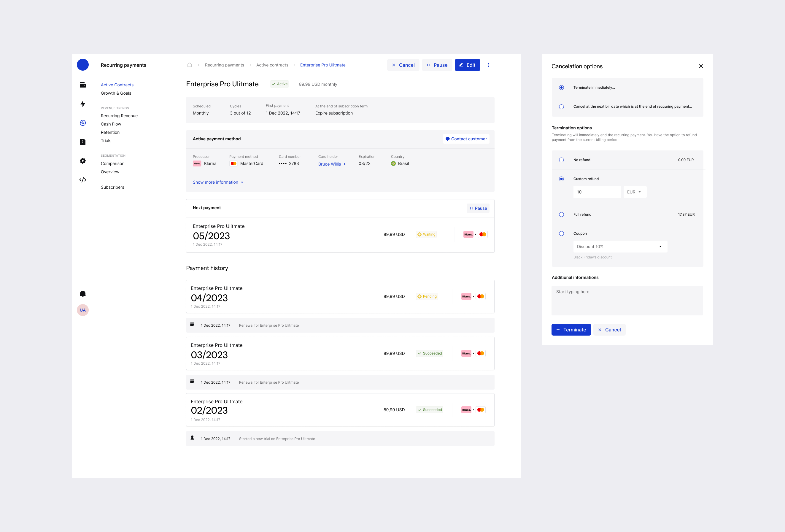Open the Cash Flow menu item
The image size is (785, 532).
pos(111,124)
